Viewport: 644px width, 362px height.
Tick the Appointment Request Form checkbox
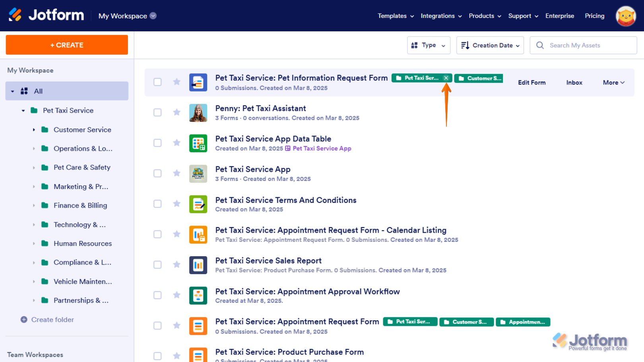coord(157,325)
